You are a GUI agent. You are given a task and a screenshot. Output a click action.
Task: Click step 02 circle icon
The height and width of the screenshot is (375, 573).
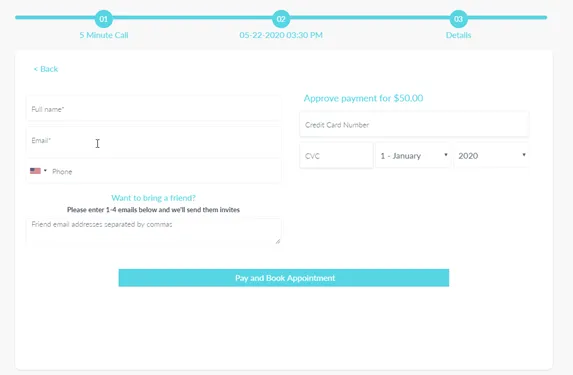[x=281, y=19]
